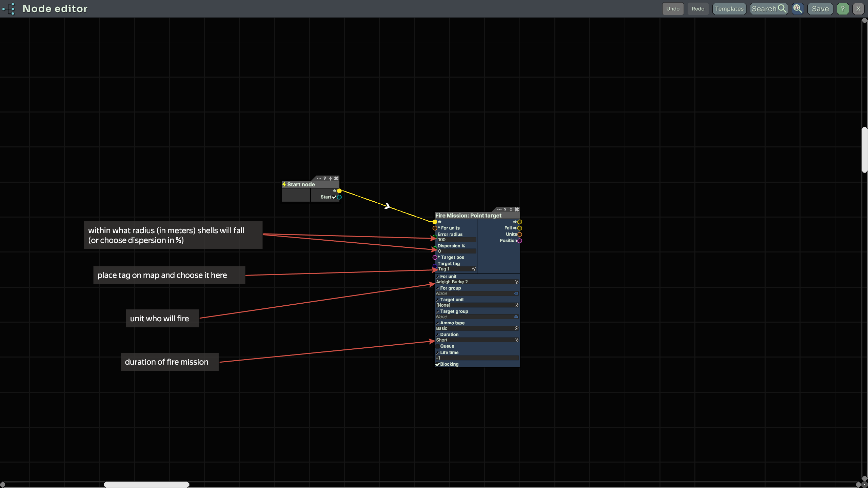Open the Templates menu
Image resolution: width=868 pixels, height=488 pixels.
[729, 9]
